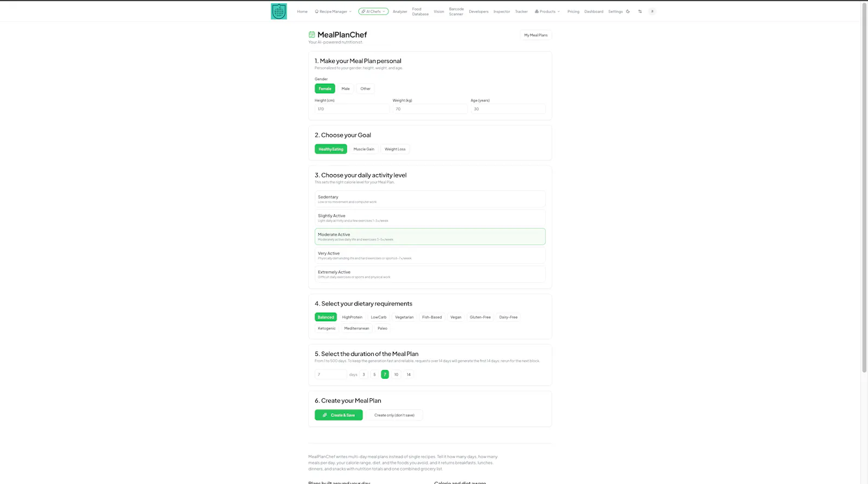Select the Slightly Active activity level
Screen dimensions: 868x484
pyautogui.click(x=430, y=218)
